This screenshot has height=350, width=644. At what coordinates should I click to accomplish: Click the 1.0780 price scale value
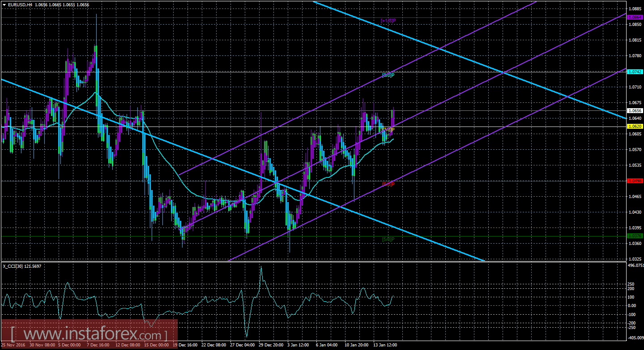point(635,55)
